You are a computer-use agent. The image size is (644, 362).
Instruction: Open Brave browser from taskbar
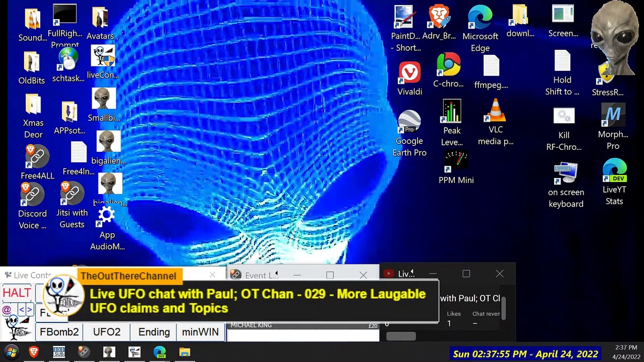[x=34, y=352]
